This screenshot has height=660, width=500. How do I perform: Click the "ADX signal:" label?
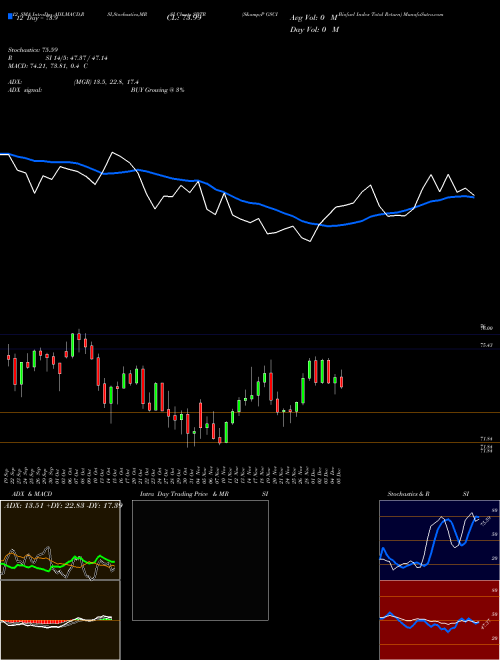click(25, 90)
